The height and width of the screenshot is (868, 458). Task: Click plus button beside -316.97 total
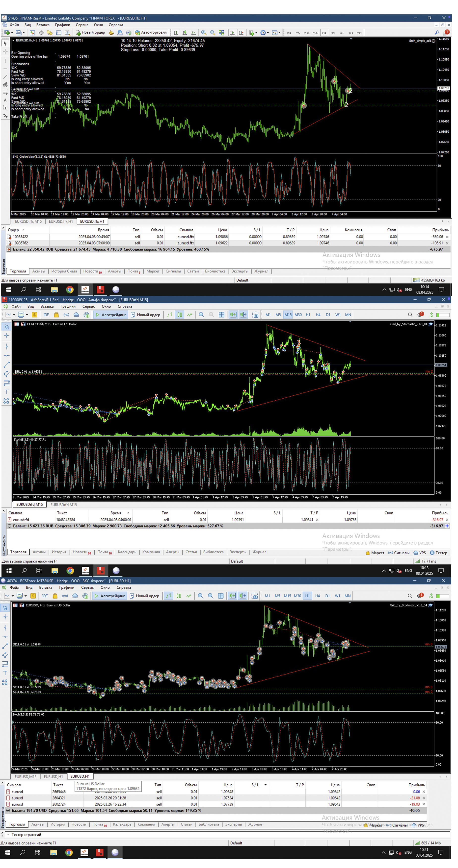click(447, 526)
